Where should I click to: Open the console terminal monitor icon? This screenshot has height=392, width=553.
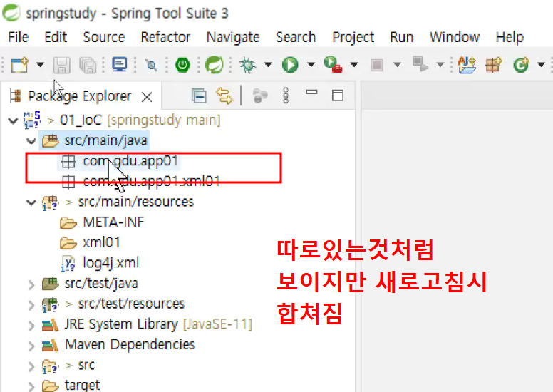(x=120, y=65)
